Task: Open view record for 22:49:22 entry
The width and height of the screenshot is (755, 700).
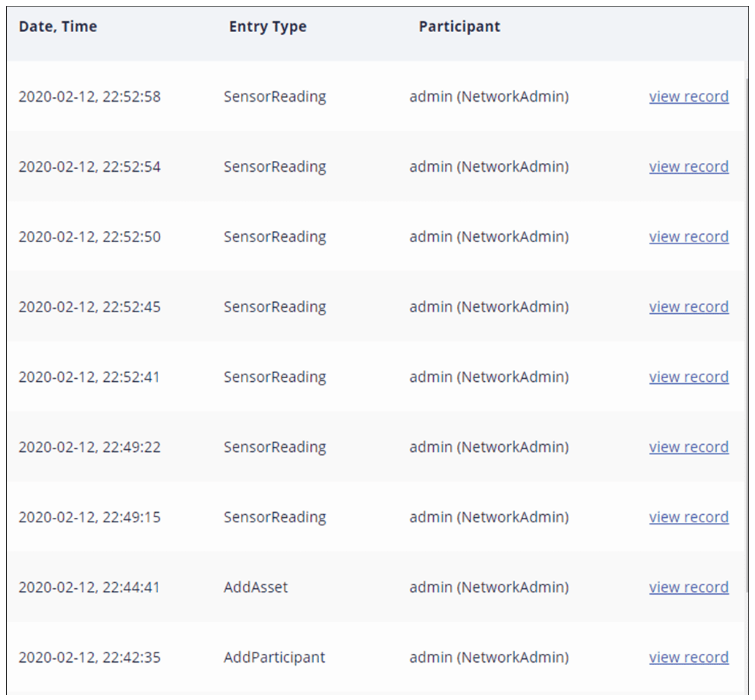Action: (688, 447)
